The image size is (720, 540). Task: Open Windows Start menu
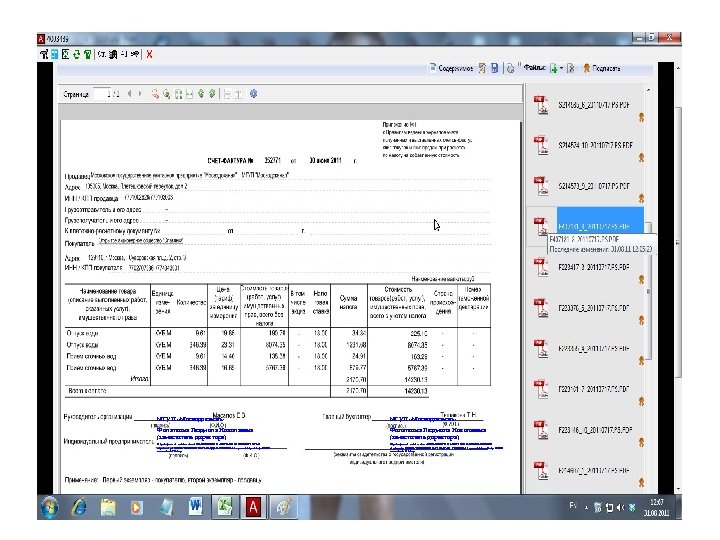click(50, 507)
